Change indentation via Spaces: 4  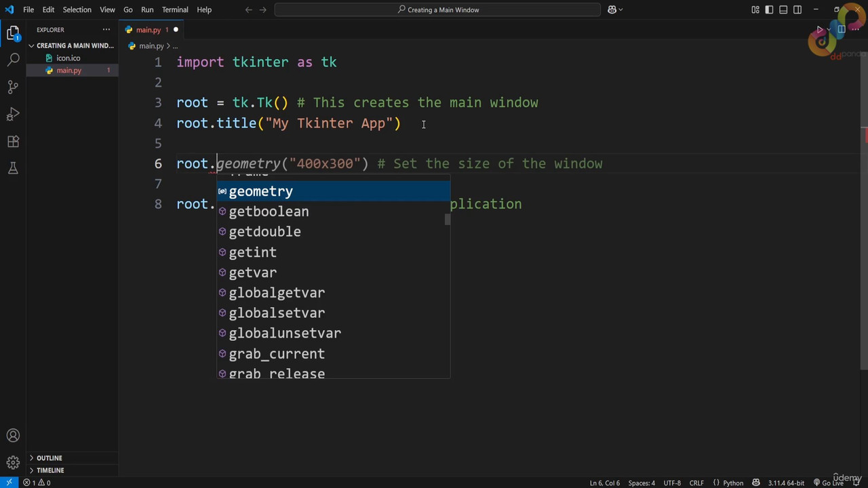(x=642, y=483)
